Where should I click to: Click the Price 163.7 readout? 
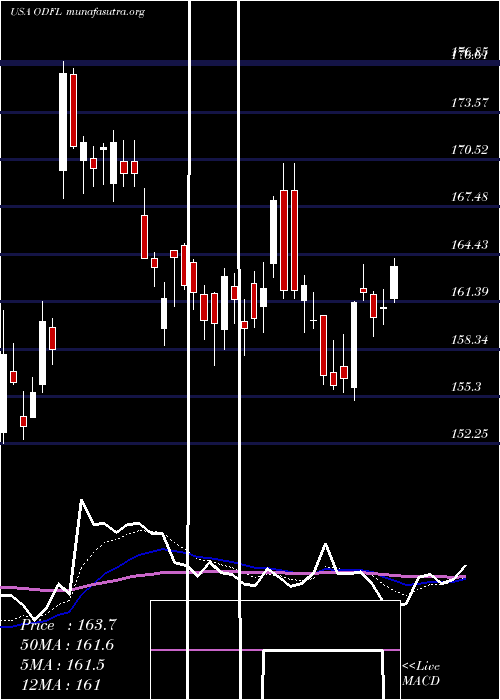pyautogui.click(x=68, y=625)
